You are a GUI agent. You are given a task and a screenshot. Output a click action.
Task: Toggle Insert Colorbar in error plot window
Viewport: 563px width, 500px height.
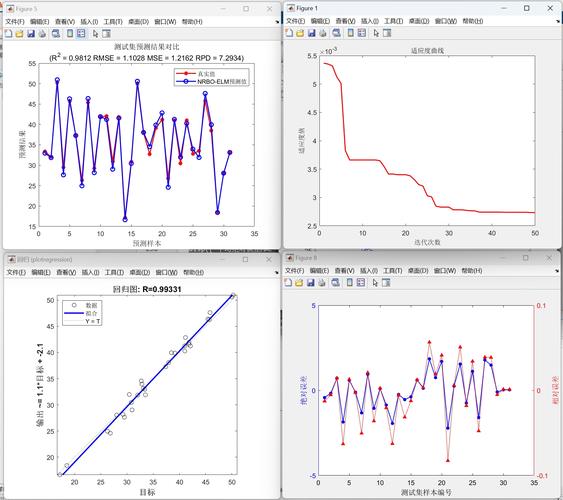click(350, 282)
